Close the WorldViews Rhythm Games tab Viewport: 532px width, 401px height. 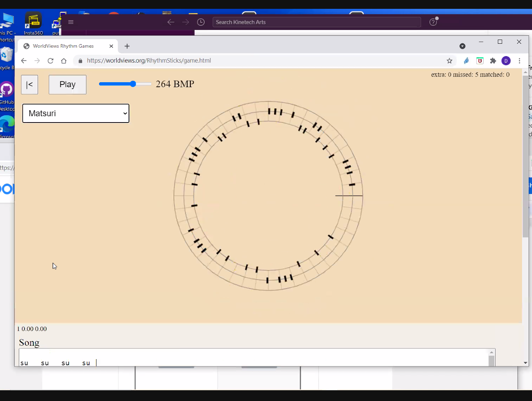coord(111,46)
